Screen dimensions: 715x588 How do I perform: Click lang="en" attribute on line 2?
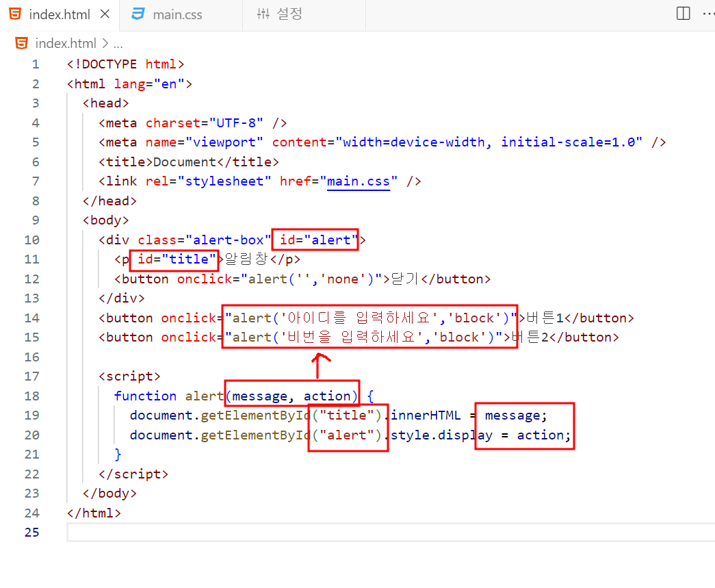(x=149, y=84)
